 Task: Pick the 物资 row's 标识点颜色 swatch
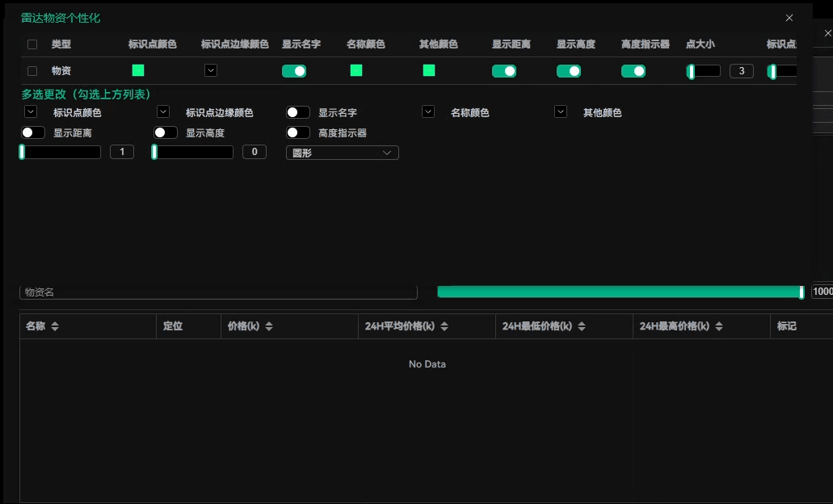coord(138,70)
